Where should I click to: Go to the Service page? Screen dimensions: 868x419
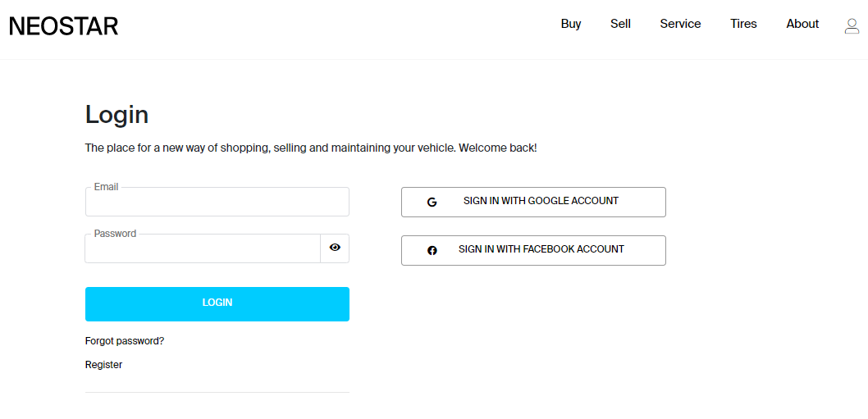click(680, 24)
